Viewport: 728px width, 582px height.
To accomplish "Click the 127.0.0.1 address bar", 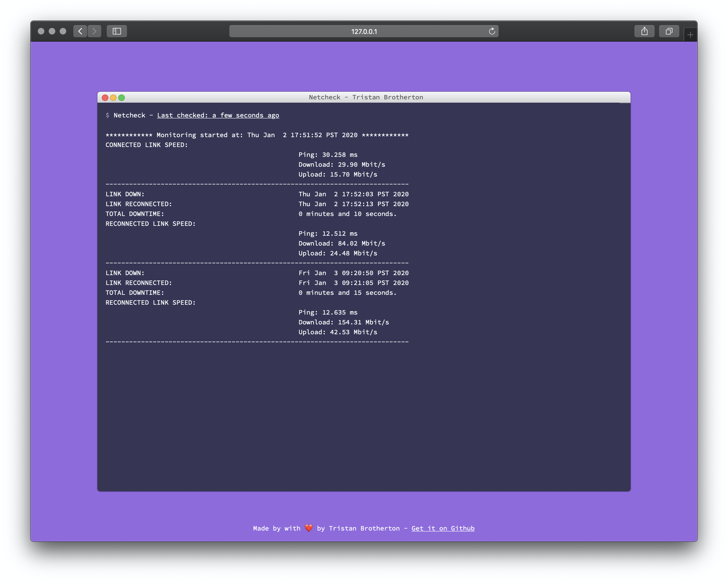I will [364, 31].
